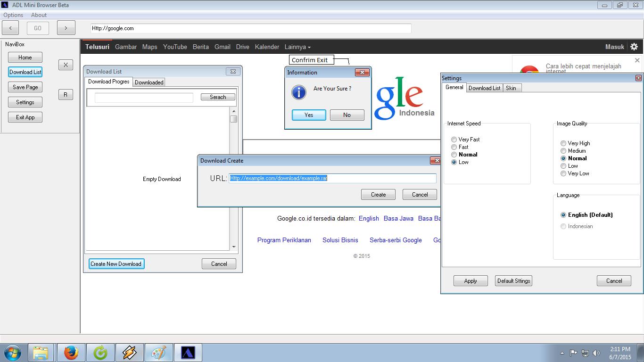The image size is (644, 362).
Task: Switch to Download Progres tab
Action: pyautogui.click(x=109, y=82)
